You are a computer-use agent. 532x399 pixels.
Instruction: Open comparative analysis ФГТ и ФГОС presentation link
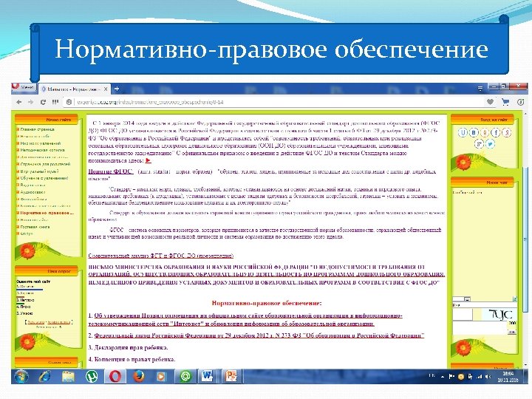click(x=161, y=256)
